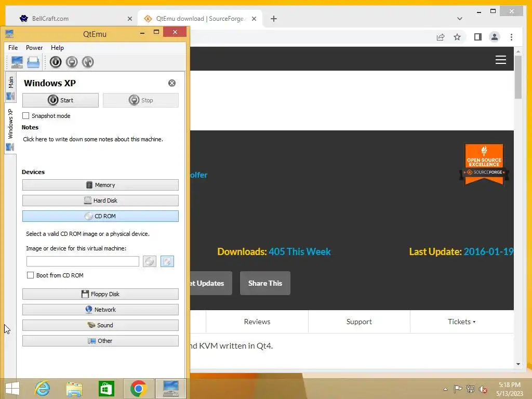
Task: Enable Boot from CD ROM checkbox
Action: point(31,275)
